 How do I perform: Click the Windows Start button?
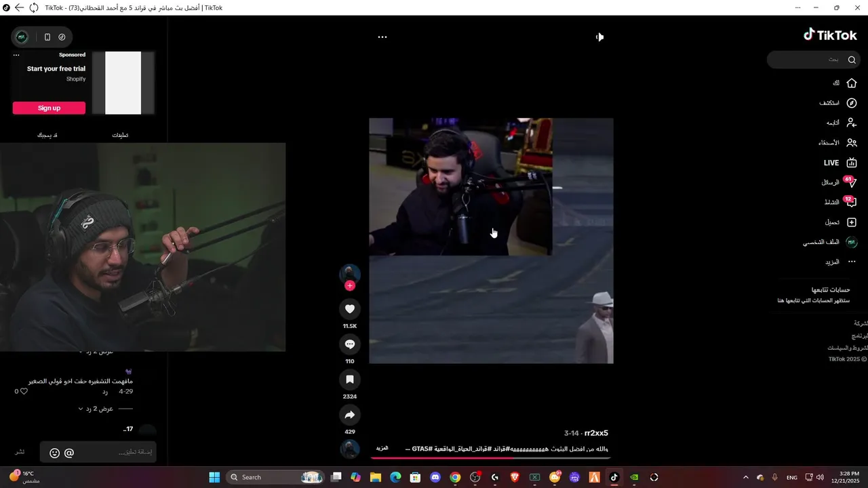coord(214,477)
